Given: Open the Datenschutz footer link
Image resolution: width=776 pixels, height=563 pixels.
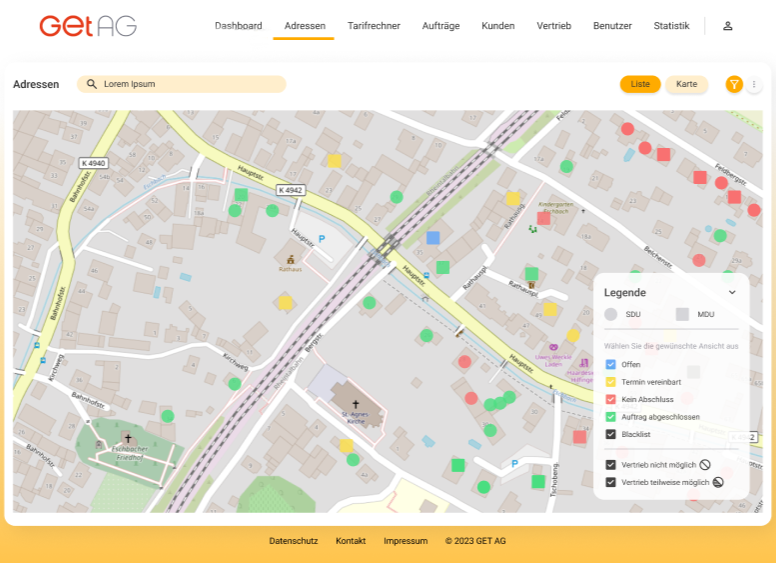Looking at the screenshot, I should [x=293, y=541].
